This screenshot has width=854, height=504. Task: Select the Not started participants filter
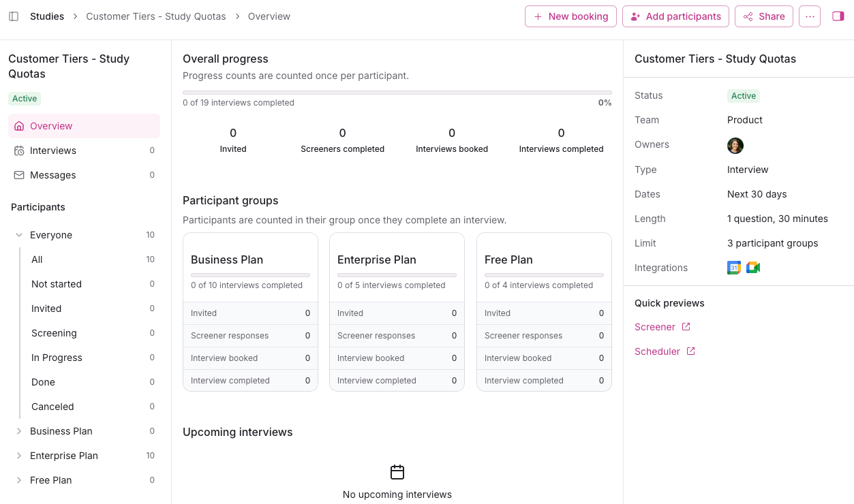tap(57, 284)
